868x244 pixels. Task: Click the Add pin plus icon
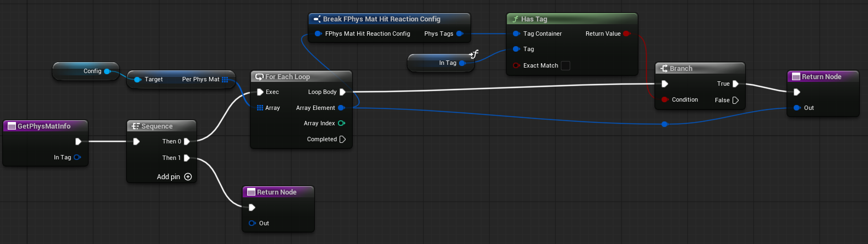(x=188, y=177)
